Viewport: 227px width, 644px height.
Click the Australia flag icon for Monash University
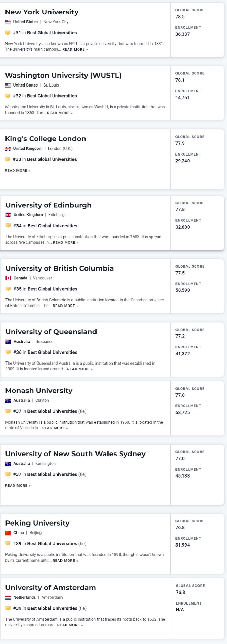pyautogui.click(x=8, y=400)
